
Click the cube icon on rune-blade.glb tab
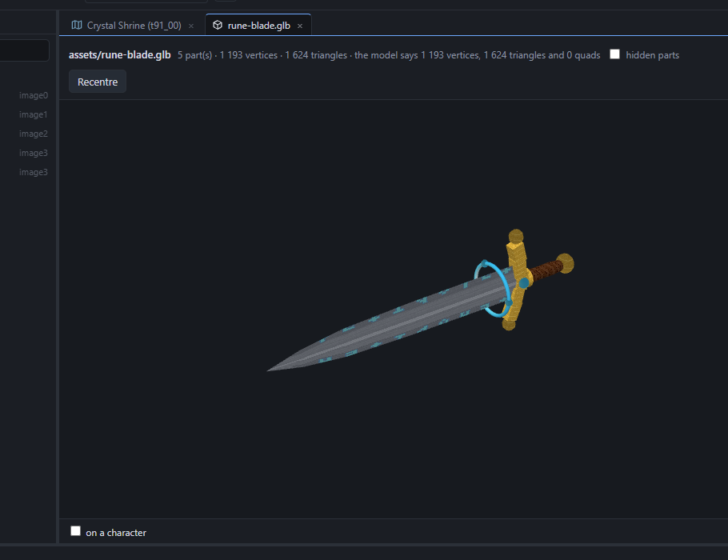point(218,25)
